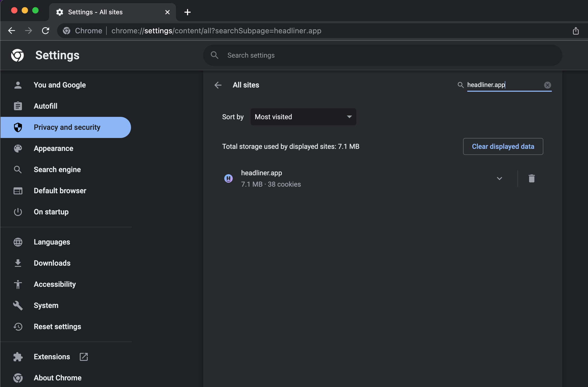Open Search engine settings
The image size is (588, 387).
tap(66, 169)
